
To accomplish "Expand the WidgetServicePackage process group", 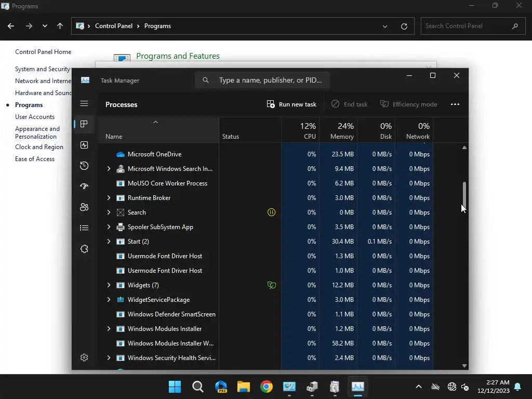I will coord(109,300).
